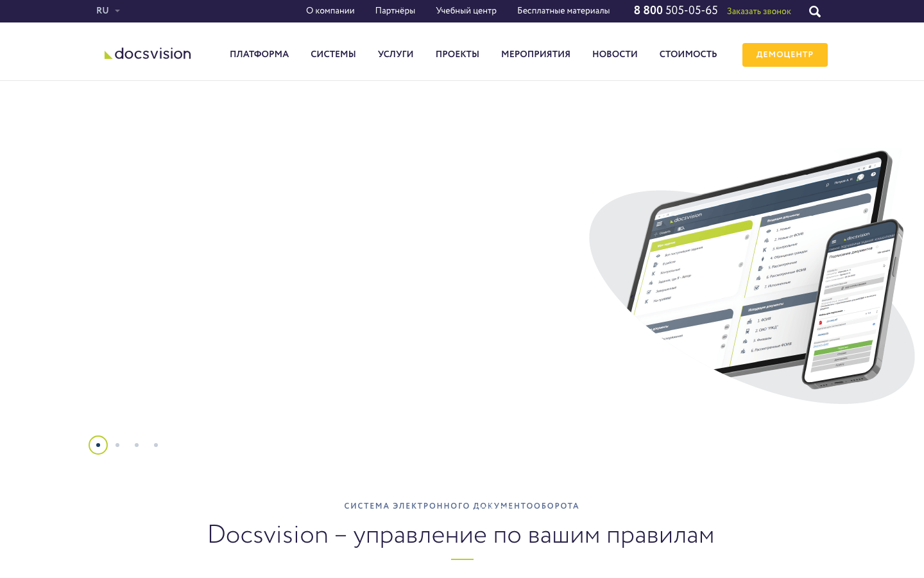The height and width of the screenshot is (578, 924).
Task: Open the Партнёры link
Action: pos(395,11)
